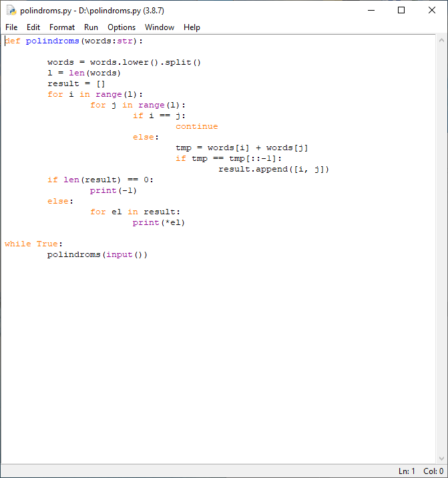This screenshot has height=478, width=448.
Task: Minimize the IDLE editor window
Action: tap(371, 11)
